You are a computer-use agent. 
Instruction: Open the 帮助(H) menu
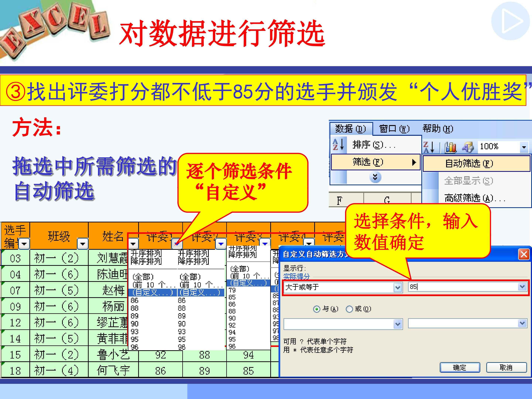click(x=438, y=129)
